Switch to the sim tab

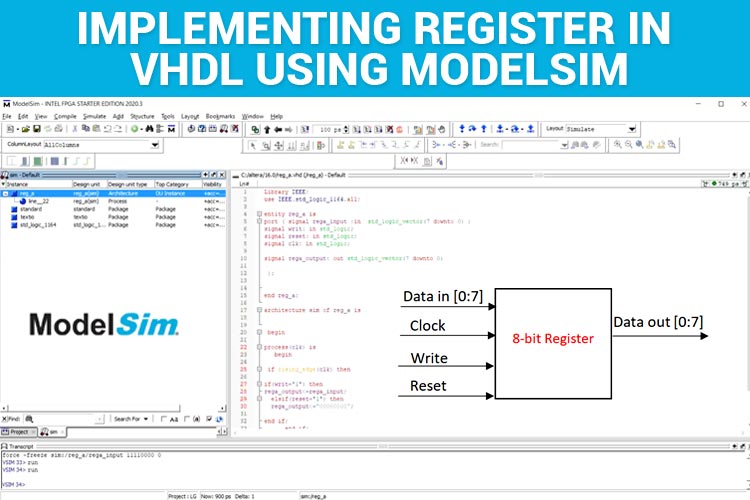pyautogui.click(x=52, y=432)
